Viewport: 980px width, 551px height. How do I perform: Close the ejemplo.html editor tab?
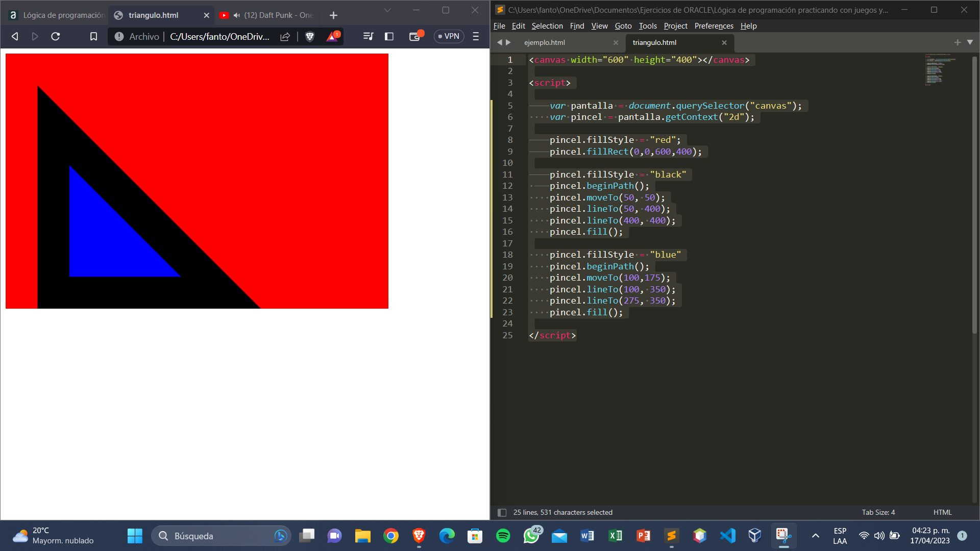click(616, 42)
